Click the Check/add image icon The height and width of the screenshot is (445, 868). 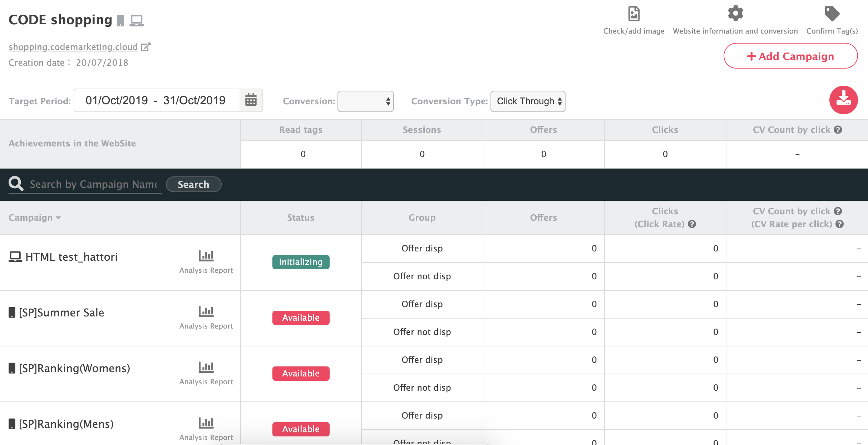[x=634, y=14]
